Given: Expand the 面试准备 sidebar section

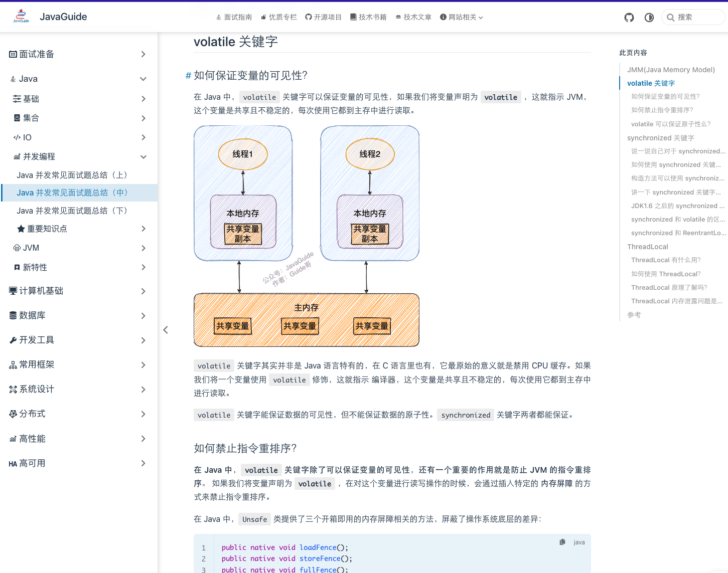Looking at the screenshot, I should click(79, 54).
